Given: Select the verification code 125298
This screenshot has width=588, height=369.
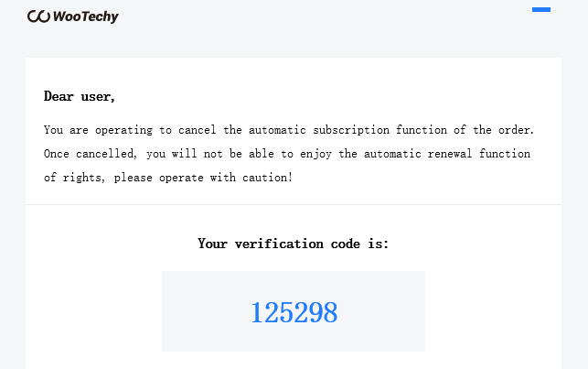Looking at the screenshot, I should (294, 312).
